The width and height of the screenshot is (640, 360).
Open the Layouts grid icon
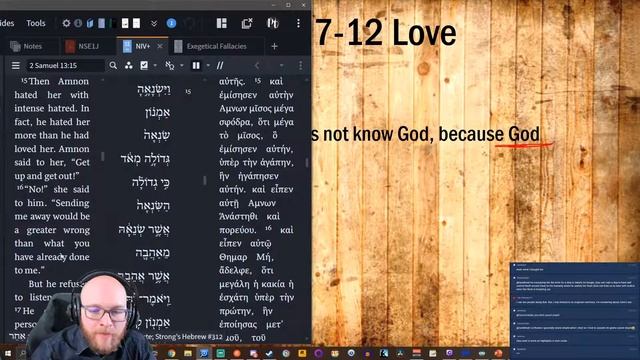[x=222, y=23]
